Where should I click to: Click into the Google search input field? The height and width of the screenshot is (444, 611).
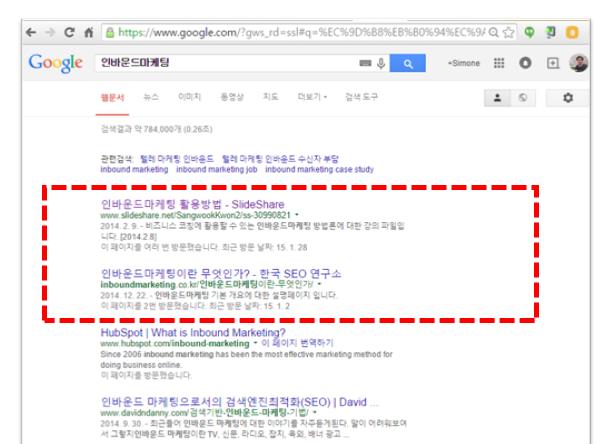point(226,63)
